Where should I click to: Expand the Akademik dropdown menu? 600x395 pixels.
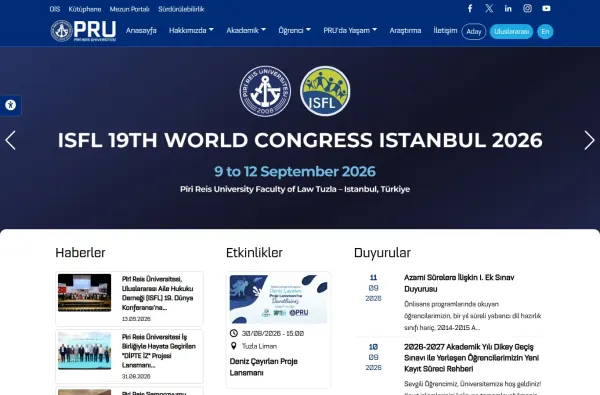[x=246, y=30]
